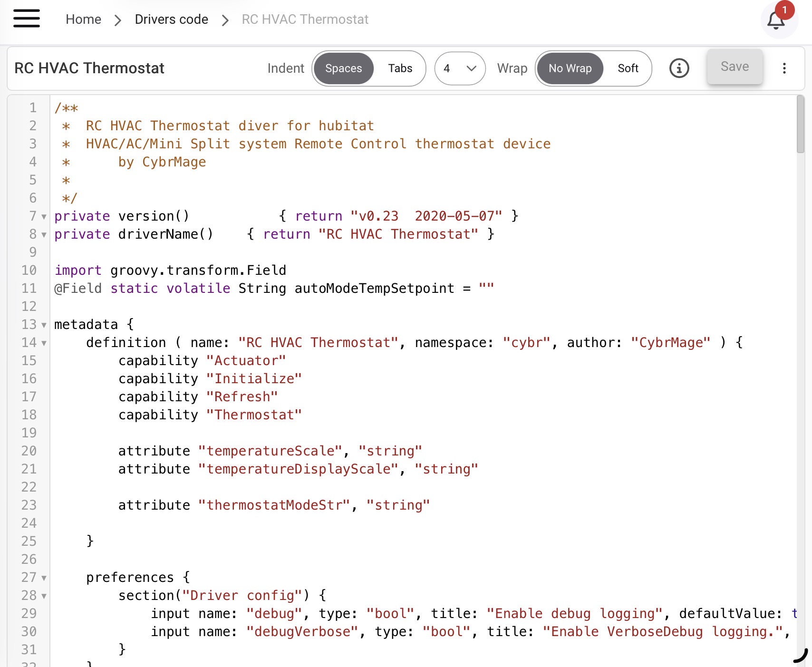Click the breadcrumb arrow after Home
This screenshot has height=667, width=812.
118,20
